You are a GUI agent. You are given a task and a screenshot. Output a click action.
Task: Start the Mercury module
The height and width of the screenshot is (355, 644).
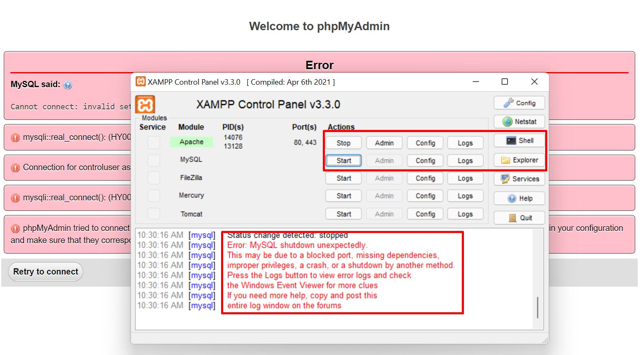point(343,196)
